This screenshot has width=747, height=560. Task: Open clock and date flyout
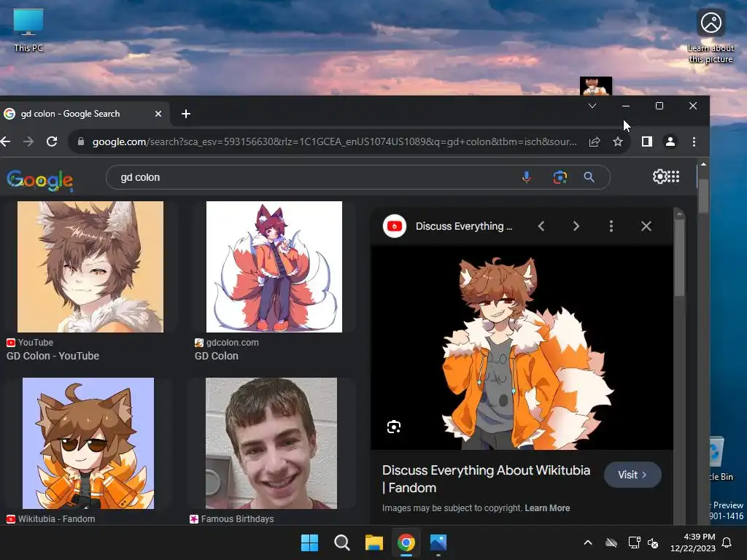tap(693, 542)
